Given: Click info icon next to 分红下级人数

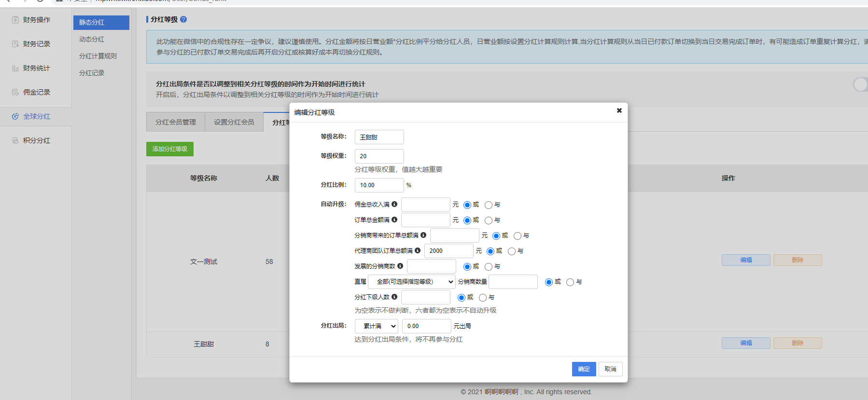Looking at the screenshot, I should pos(394,297).
